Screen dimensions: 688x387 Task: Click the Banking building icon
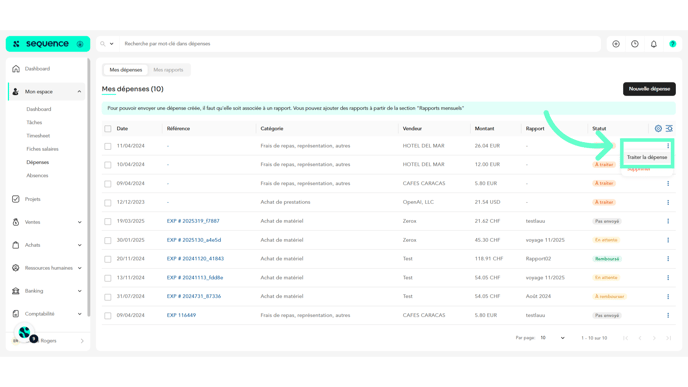pyautogui.click(x=16, y=291)
